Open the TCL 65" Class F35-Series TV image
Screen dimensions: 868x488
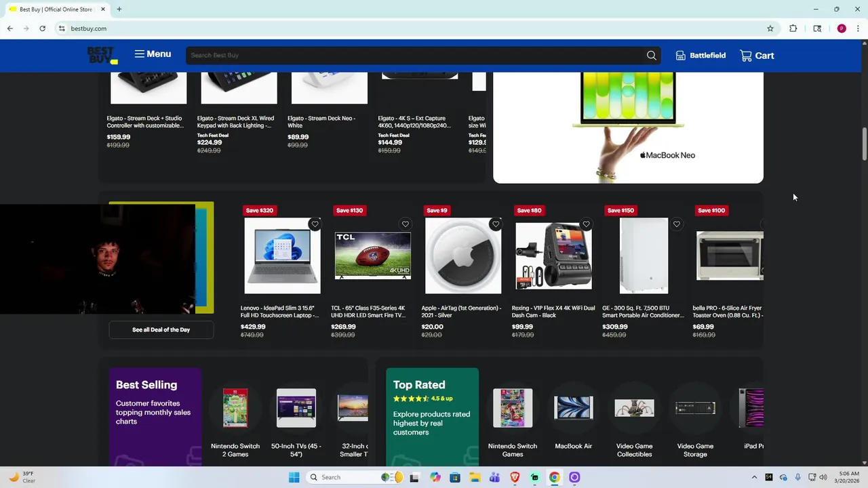[373, 256]
